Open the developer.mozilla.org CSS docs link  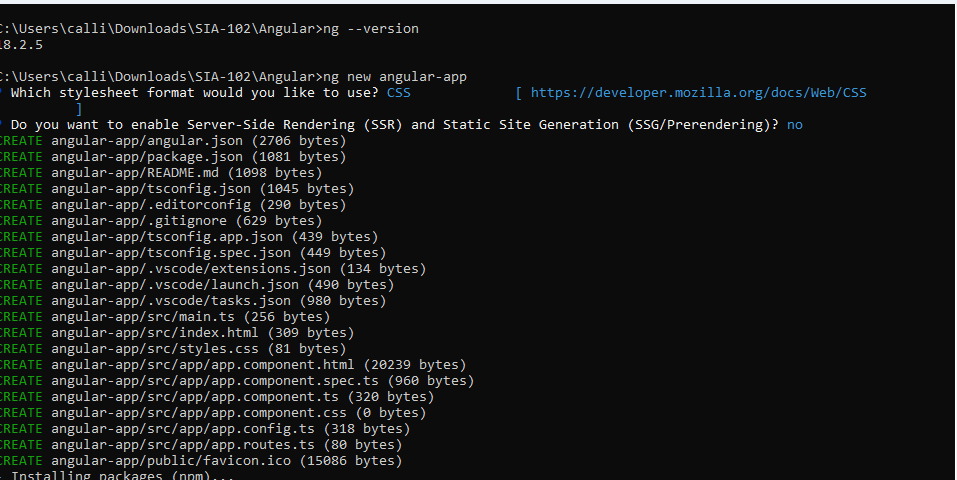pos(698,93)
